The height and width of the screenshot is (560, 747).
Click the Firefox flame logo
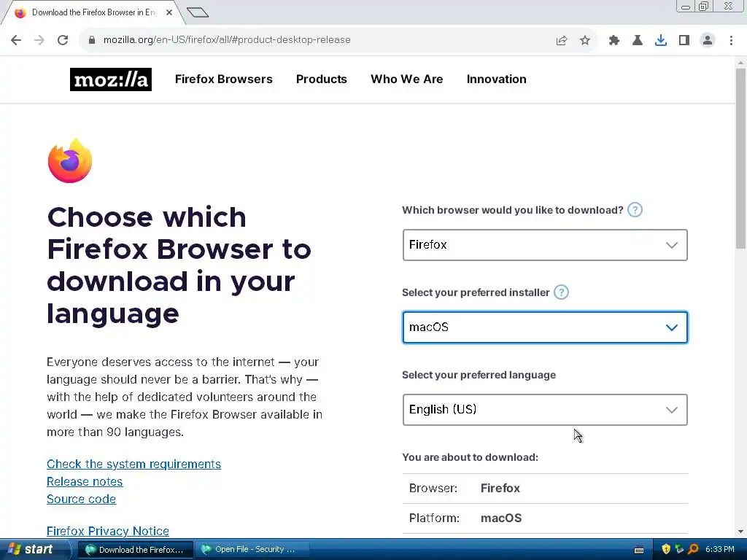[x=70, y=161]
